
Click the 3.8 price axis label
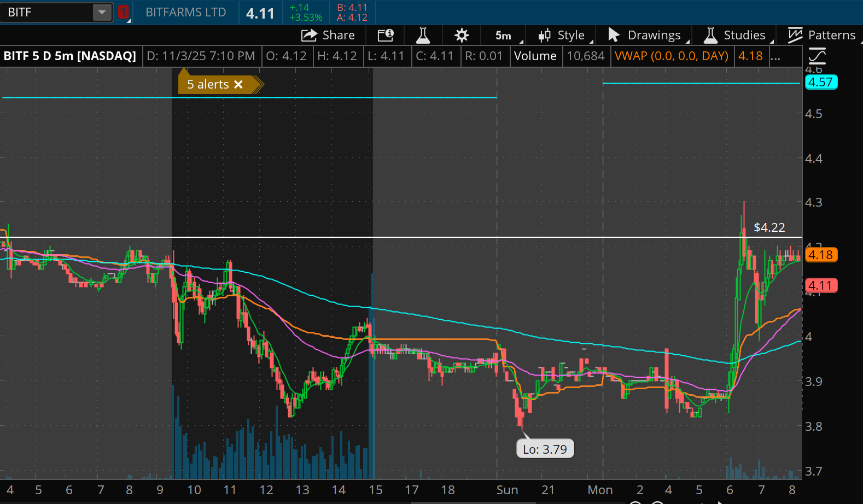click(814, 426)
